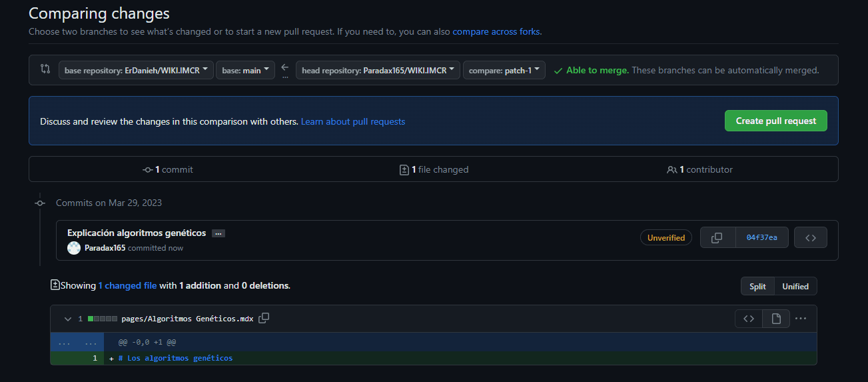
Task: Select the 1 commit tab
Action: tap(168, 169)
